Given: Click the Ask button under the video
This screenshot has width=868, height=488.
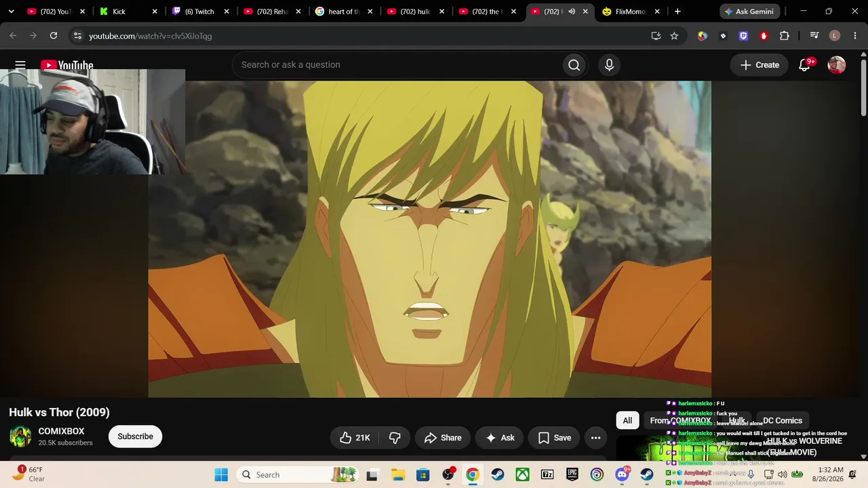Looking at the screenshot, I should click(500, 438).
